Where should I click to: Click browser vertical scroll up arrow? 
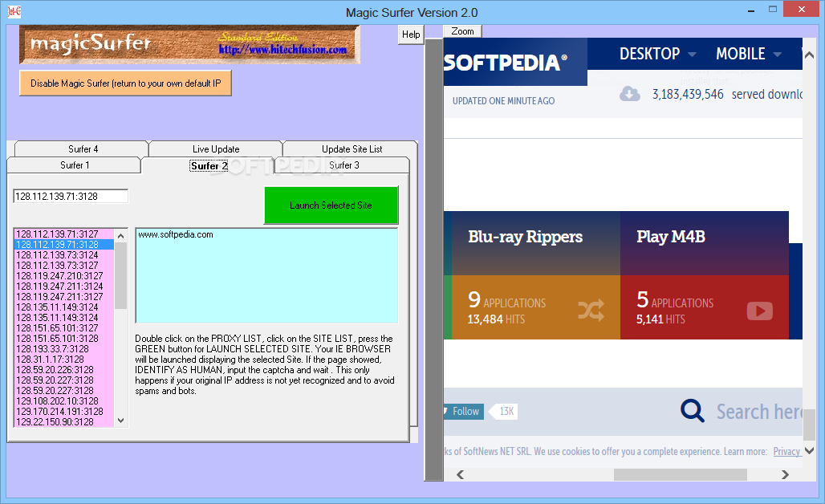tap(809, 55)
